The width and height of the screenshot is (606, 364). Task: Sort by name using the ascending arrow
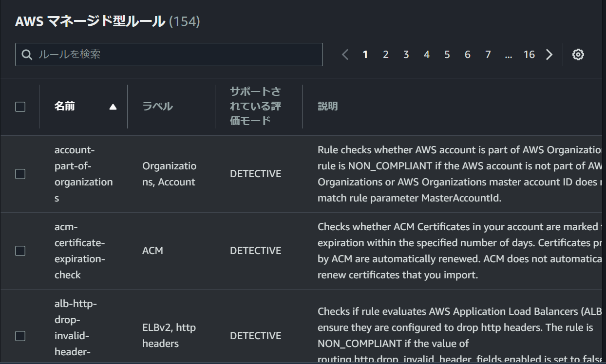coord(113,107)
